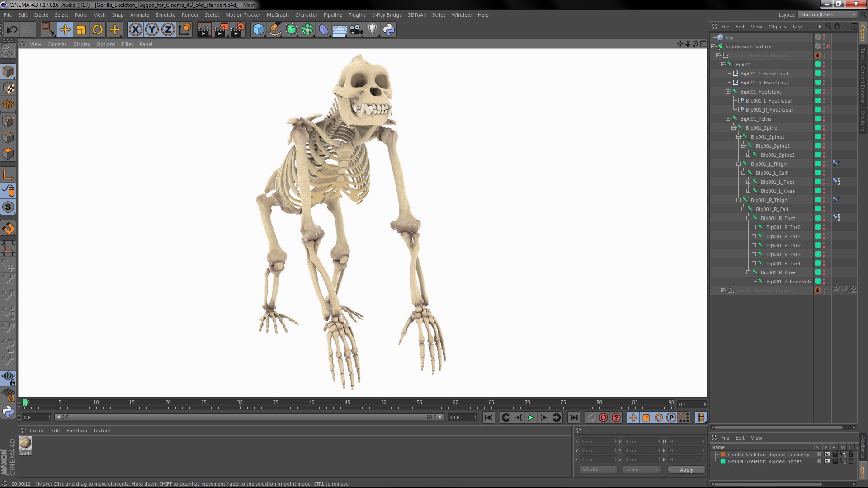Image resolution: width=868 pixels, height=488 pixels.
Task: Open the Python script icon in toolbar
Action: coord(389,30)
